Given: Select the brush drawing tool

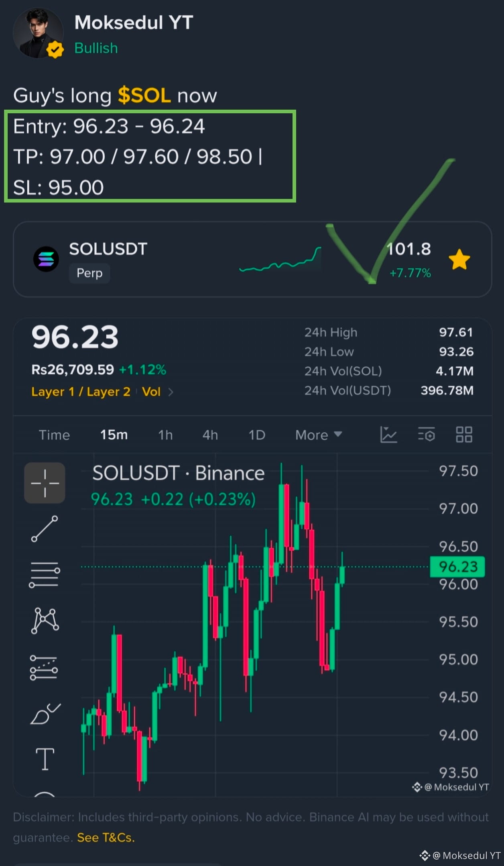Looking at the screenshot, I should tap(45, 714).
